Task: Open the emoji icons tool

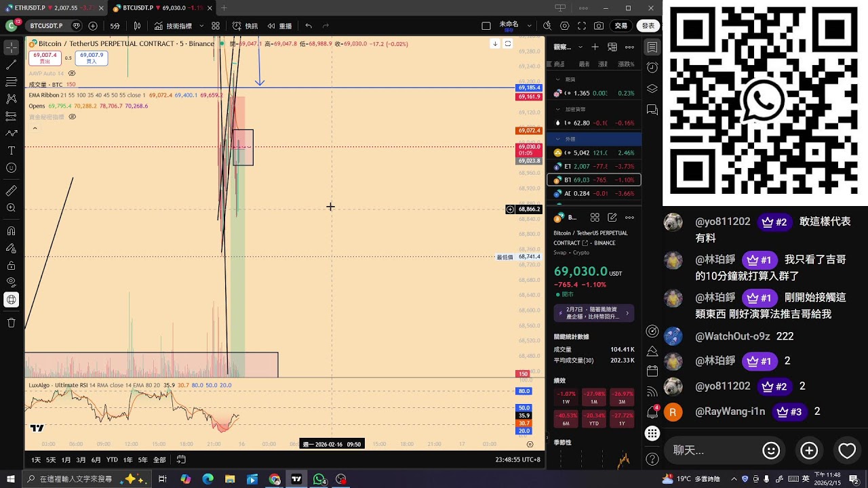Action: [x=11, y=167]
